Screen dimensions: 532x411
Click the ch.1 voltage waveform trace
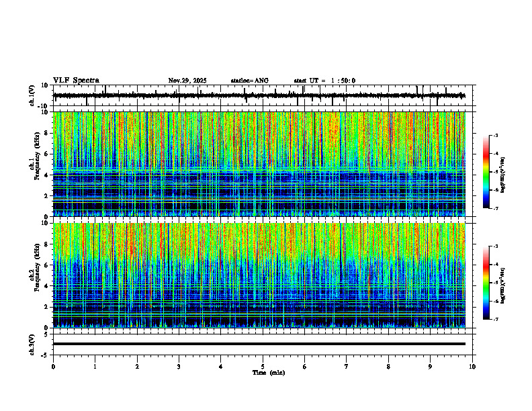coord(259,95)
